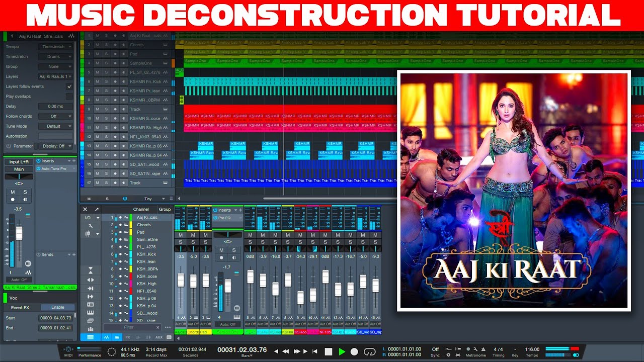Open the Display: Off dropdown
Viewport: 644px width, 362px height.
pyautogui.click(x=56, y=146)
